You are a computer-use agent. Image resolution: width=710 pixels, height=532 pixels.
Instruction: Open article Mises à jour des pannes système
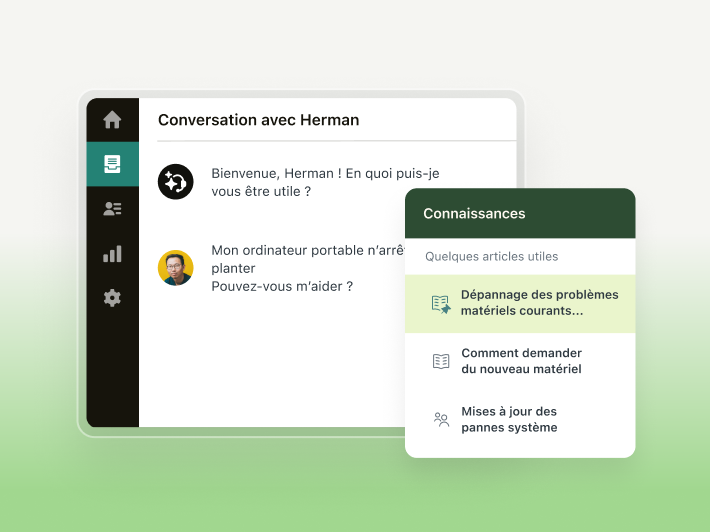point(509,419)
